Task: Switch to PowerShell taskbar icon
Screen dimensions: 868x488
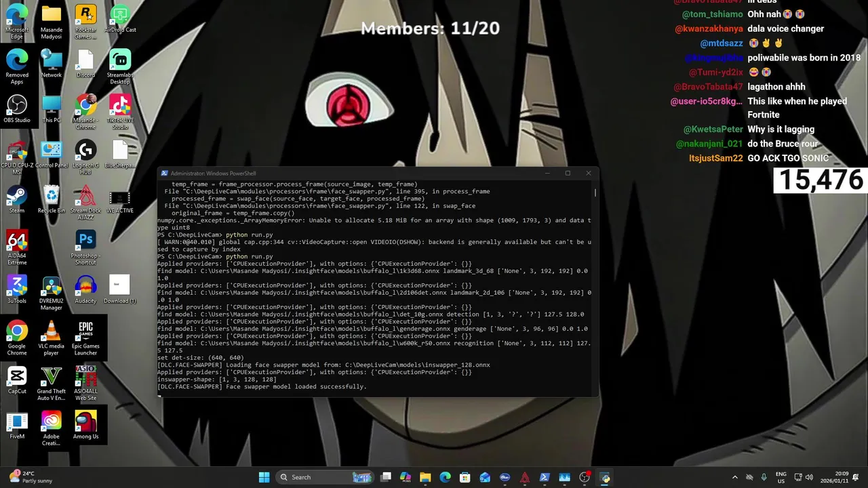Action: (x=545, y=477)
